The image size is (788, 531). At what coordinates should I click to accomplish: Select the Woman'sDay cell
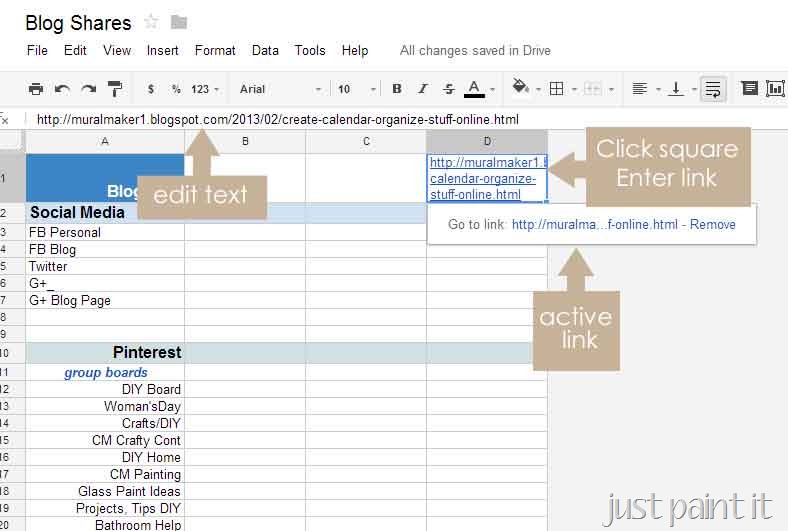(105, 406)
